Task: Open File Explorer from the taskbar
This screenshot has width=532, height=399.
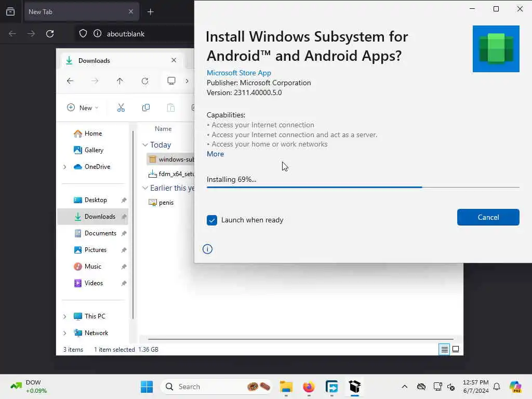Action: pyautogui.click(x=286, y=387)
